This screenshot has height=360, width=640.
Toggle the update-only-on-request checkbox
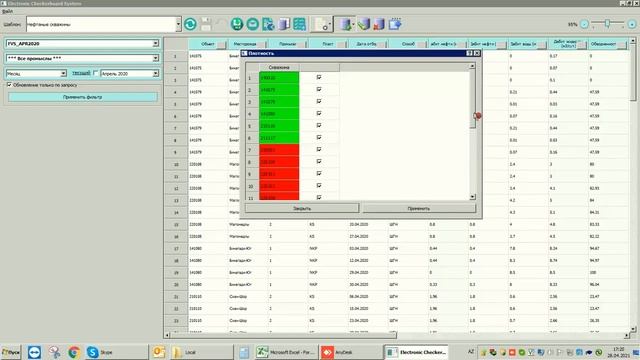point(9,85)
